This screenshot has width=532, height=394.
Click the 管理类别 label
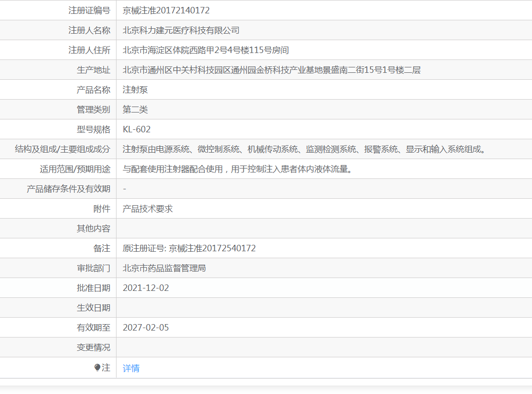coord(93,110)
